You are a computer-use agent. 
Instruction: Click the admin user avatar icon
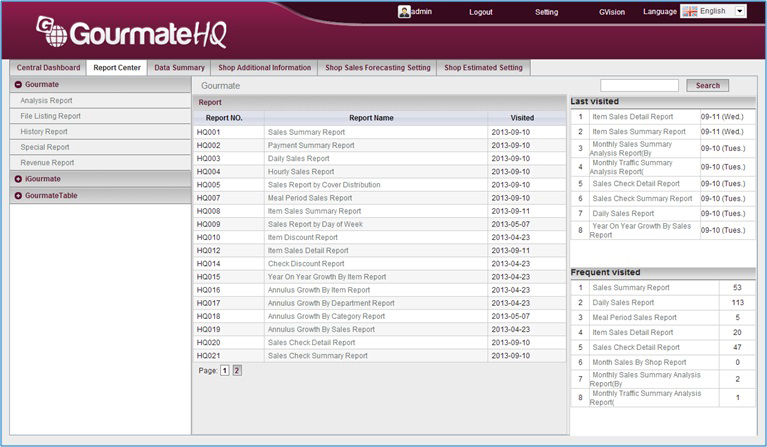coord(404,11)
